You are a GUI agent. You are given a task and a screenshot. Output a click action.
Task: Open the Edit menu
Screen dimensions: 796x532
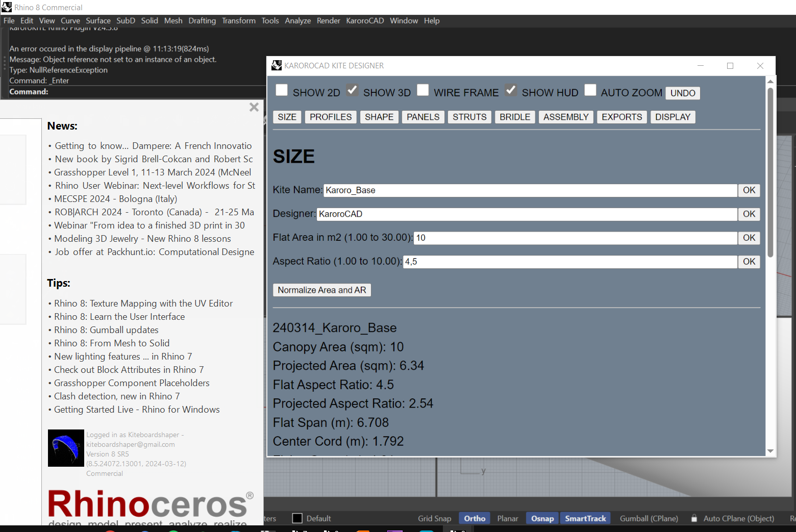click(27, 20)
